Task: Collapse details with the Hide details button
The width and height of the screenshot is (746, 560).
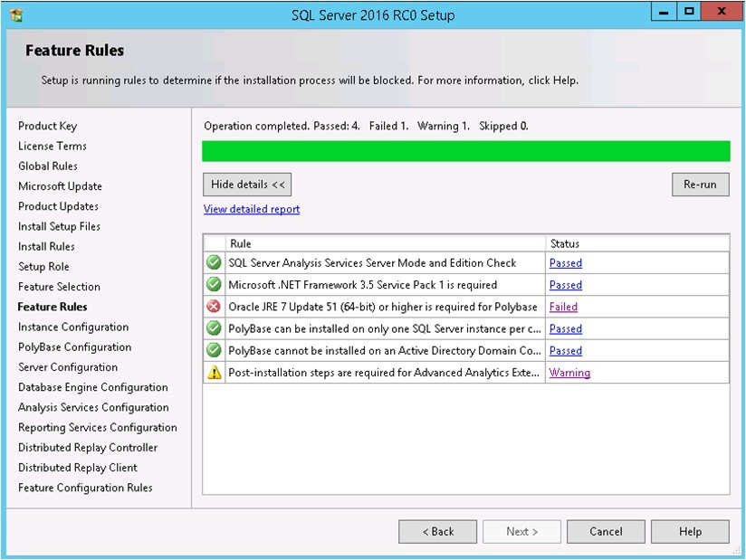Action: pos(247,185)
